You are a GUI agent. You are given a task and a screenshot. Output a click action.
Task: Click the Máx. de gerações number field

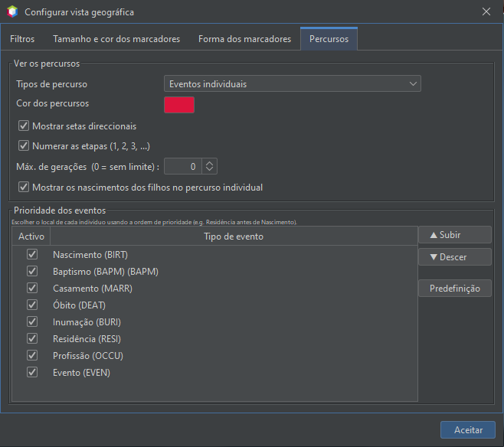click(x=183, y=166)
